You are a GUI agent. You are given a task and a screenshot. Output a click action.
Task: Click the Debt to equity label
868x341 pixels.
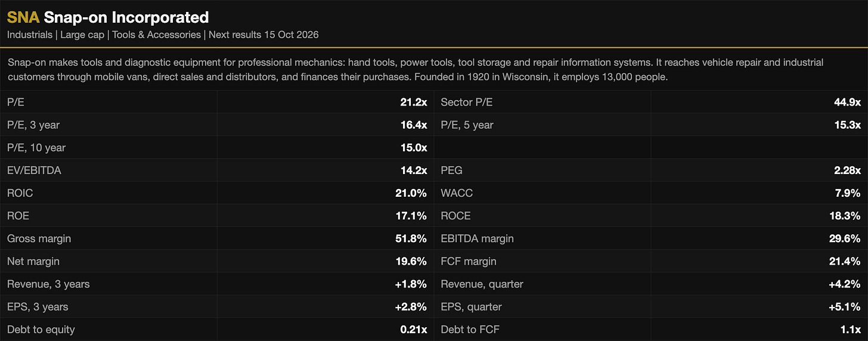41,329
